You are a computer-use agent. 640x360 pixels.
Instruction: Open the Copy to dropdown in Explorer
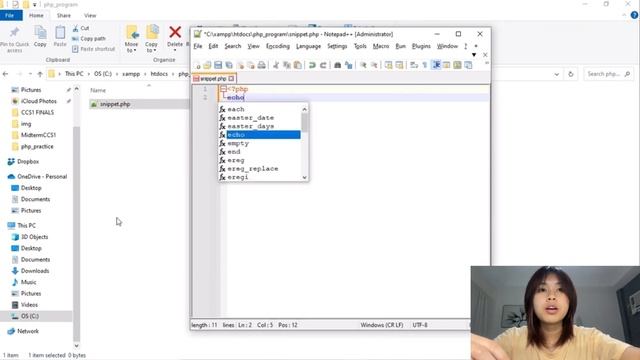(x=152, y=39)
